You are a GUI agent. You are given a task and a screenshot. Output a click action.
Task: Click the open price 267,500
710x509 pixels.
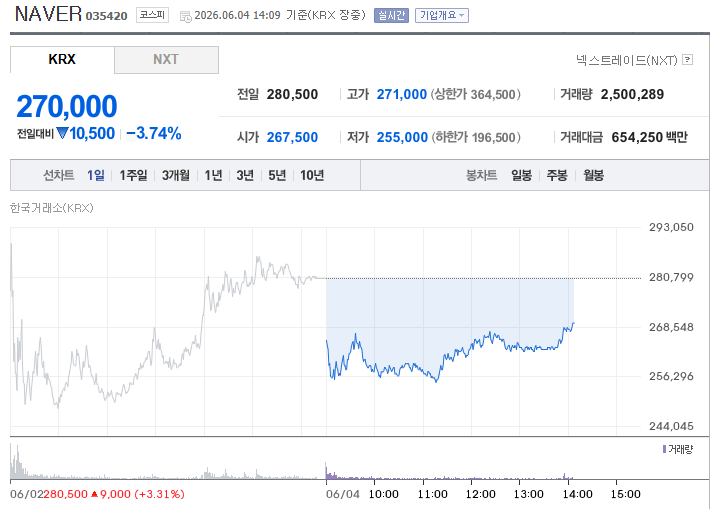[292, 137]
